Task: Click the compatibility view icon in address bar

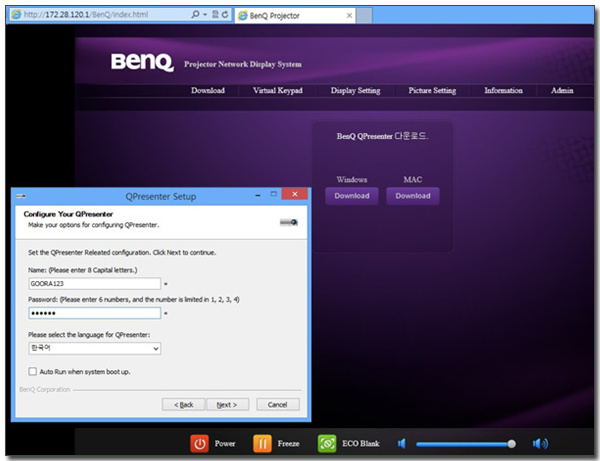Action: [215, 15]
